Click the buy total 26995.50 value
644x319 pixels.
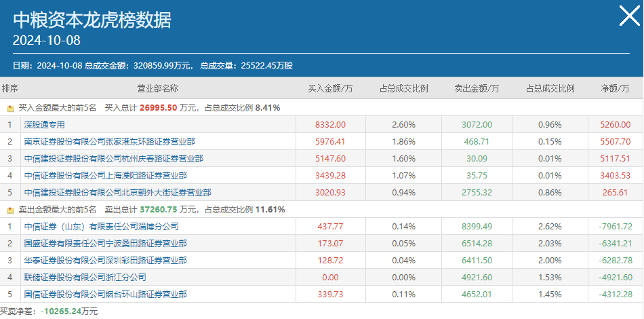tap(158, 108)
